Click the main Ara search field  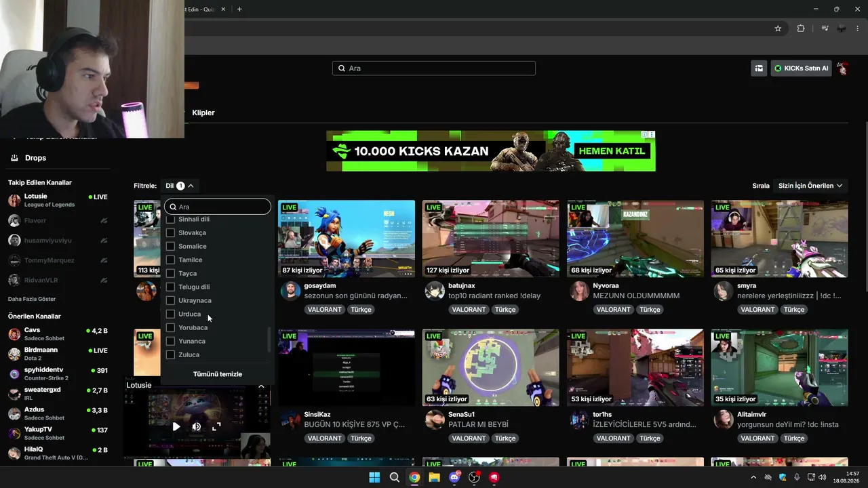coord(434,68)
